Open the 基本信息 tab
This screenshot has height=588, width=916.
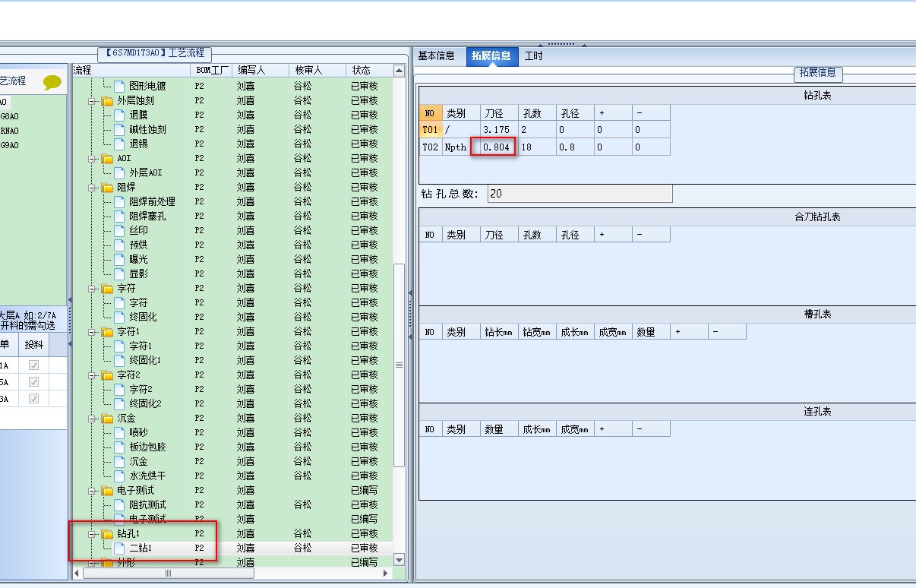(437, 55)
